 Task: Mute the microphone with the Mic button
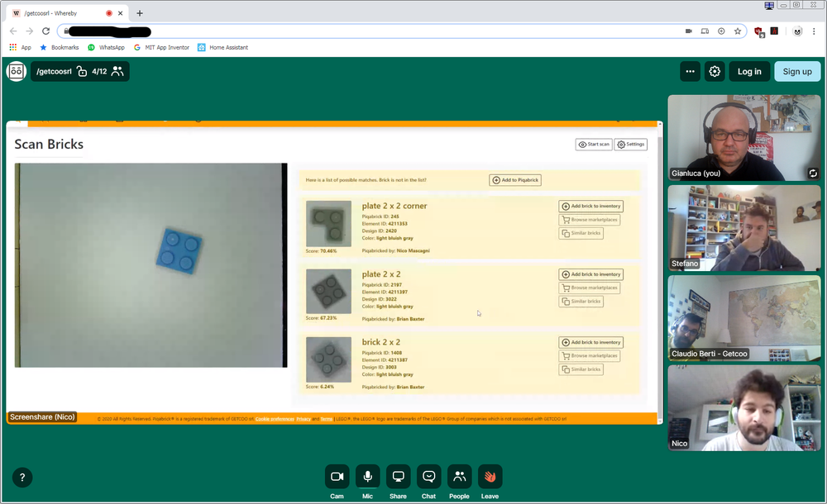[368, 477]
